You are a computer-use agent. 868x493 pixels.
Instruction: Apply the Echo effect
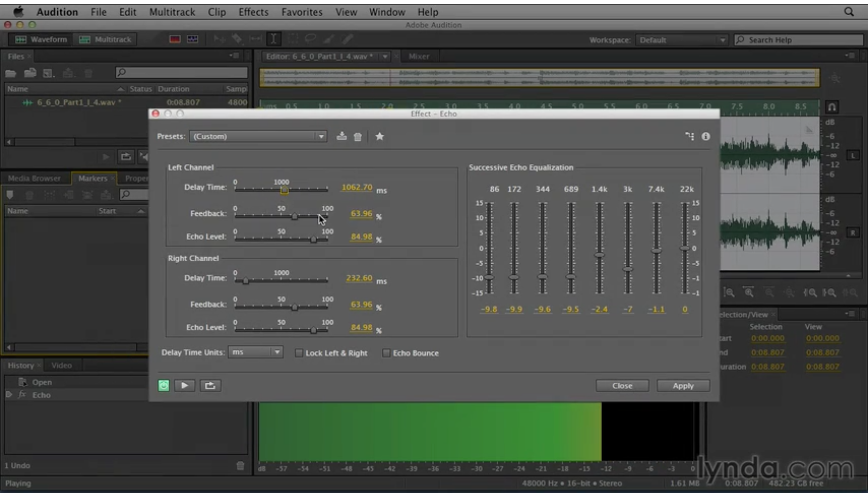(x=683, y=385)
